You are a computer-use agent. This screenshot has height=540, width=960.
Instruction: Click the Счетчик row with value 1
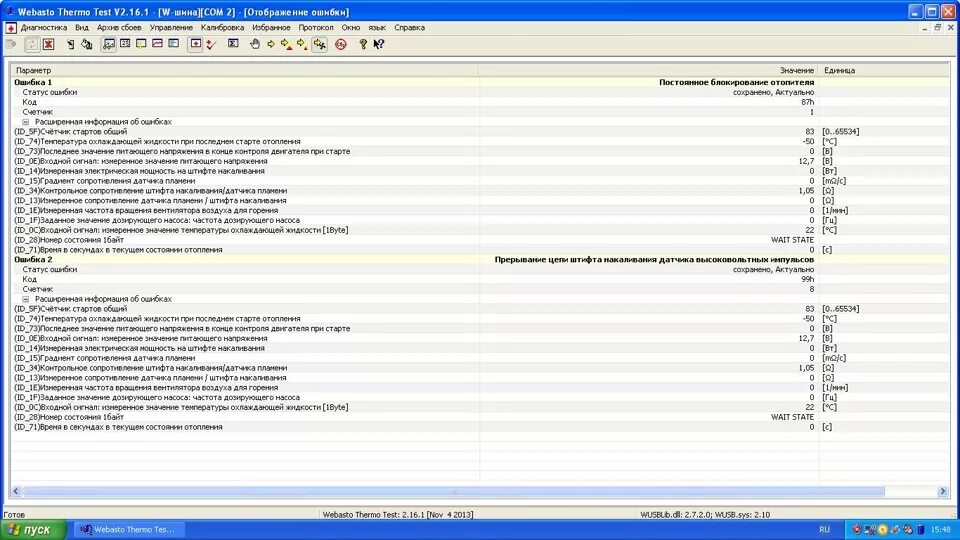[481, 112]
